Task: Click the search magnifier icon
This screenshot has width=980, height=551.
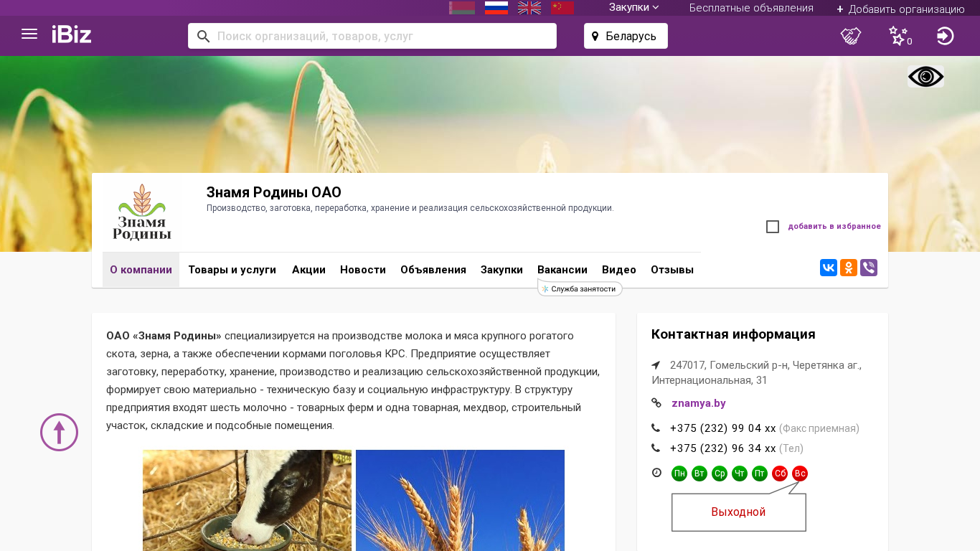Action: tap(203, 36)
